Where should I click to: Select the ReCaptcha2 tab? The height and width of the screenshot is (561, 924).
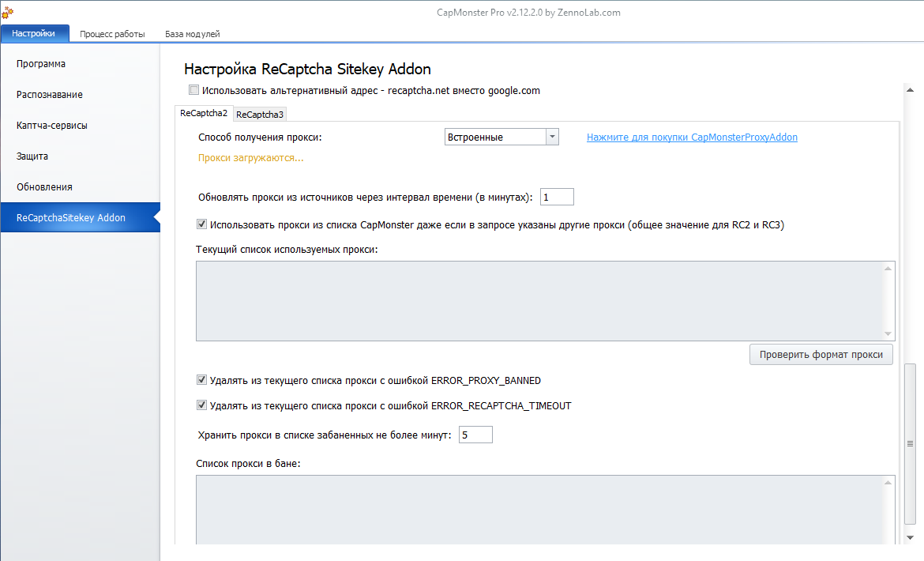[x=203, y=113]
